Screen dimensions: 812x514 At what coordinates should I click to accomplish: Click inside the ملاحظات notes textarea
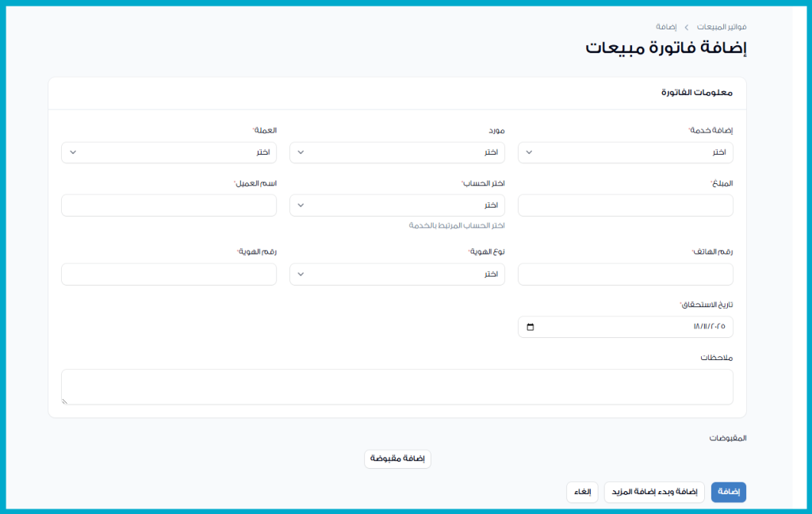[x=396, y=386]
